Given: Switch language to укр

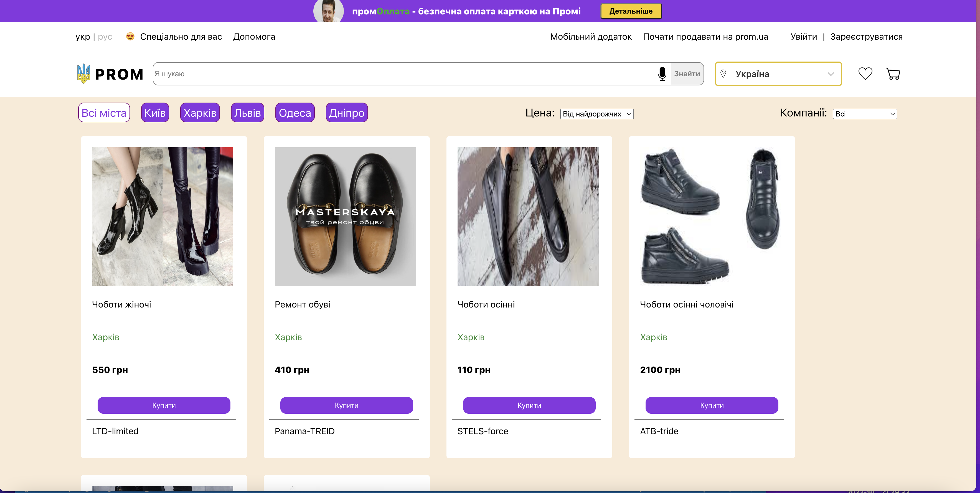Looking at the screenshot, I should pyautogui.click(x=83, y=37).
